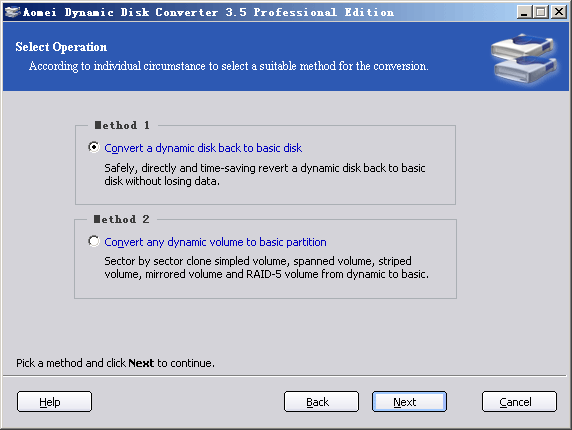Click the Method 1 description text

tap(265, 174)
